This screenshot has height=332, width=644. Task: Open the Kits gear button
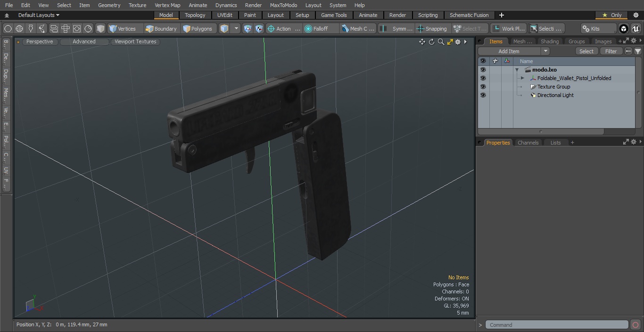pyautogui.click(x=598, y=29)
